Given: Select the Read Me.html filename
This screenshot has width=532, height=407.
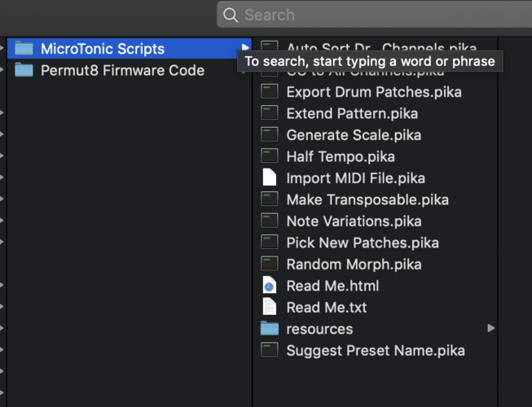Looking at the screenshot, I should tap(332, 286).
